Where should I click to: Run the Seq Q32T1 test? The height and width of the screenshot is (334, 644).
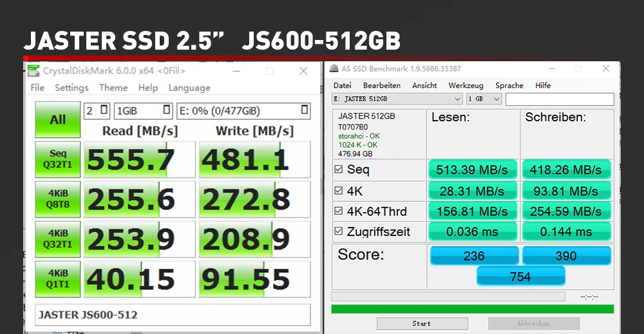coord(57,159)
